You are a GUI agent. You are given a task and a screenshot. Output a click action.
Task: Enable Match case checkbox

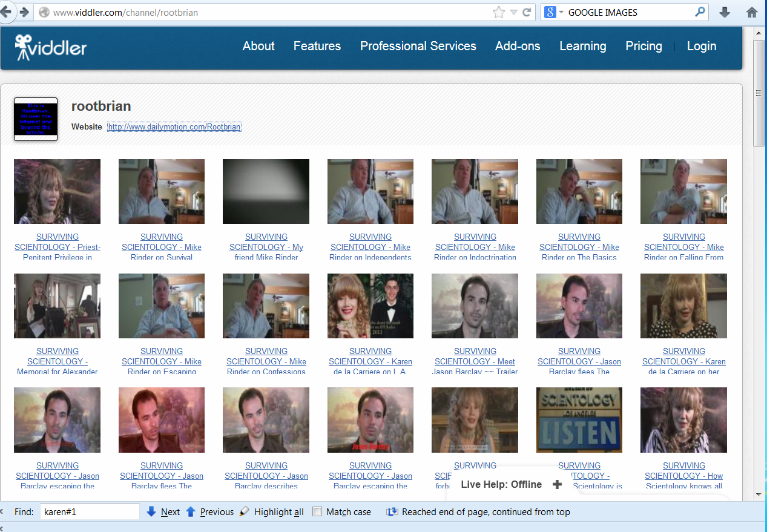pyautogui.click(x=317, y=512)
